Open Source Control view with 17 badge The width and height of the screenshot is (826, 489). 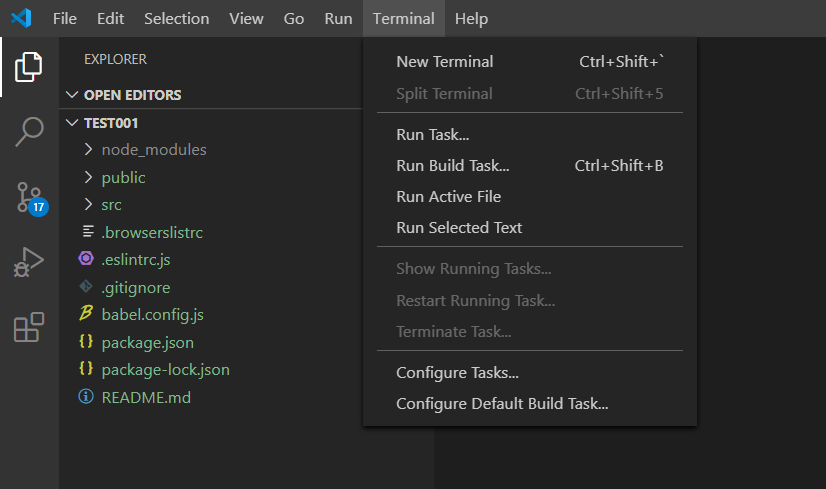(x=29, y=198)
